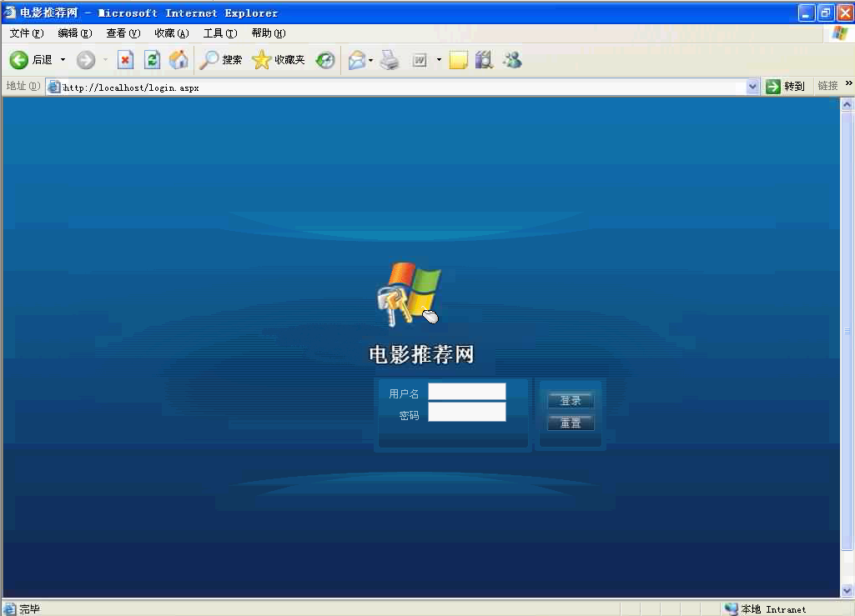Image resolution: width=855 pixels, height=616 pixels.
Task: Click the 本地 Intranet zone icon
Action: (732, 608)
